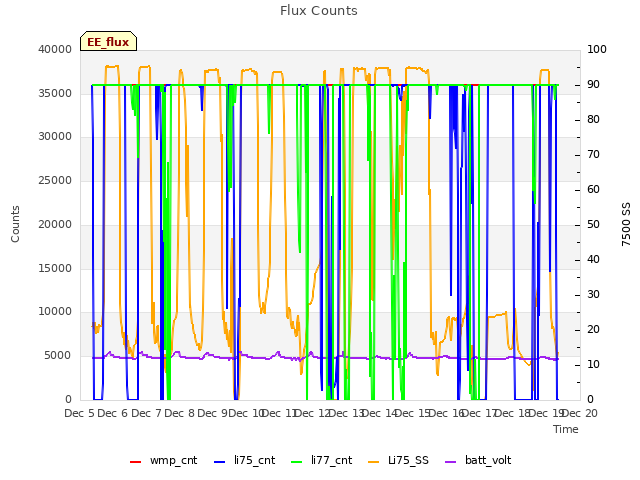Click the Counts y-axis label
This screenshot has height=480, width=640.
pyautogui.click(x=15, y=224)
